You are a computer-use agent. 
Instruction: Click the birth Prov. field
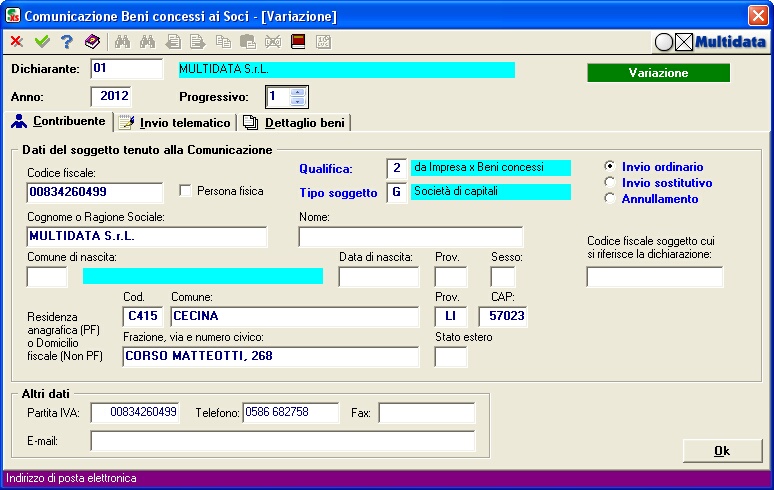(451, 277)
